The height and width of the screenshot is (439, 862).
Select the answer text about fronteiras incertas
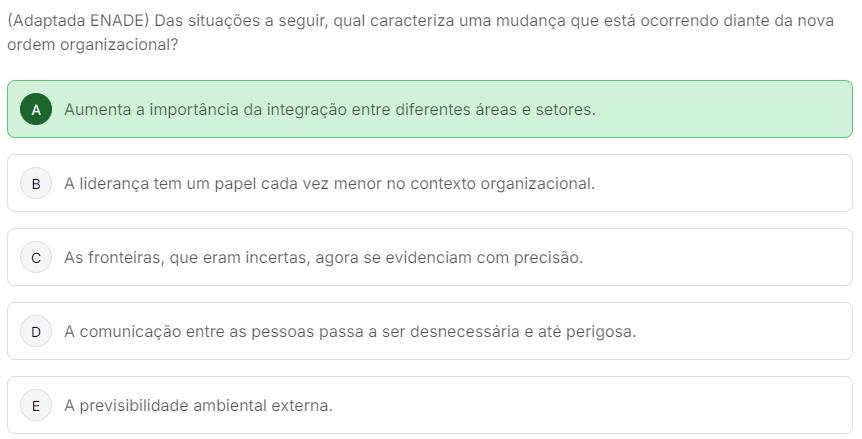click(323, 257)
